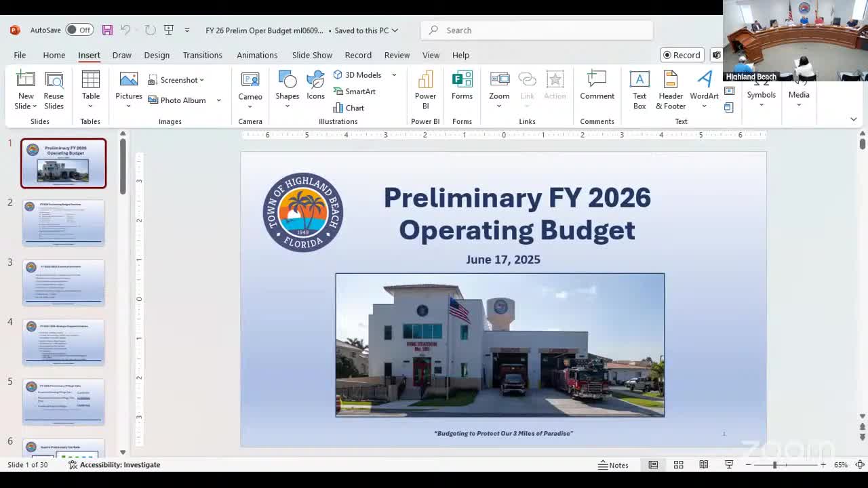Image resolution: width=868 pixels, height=488 pixels.
Task: Start Slide Show from status bar
Action: pyautogui.click(x=729, y=464)
